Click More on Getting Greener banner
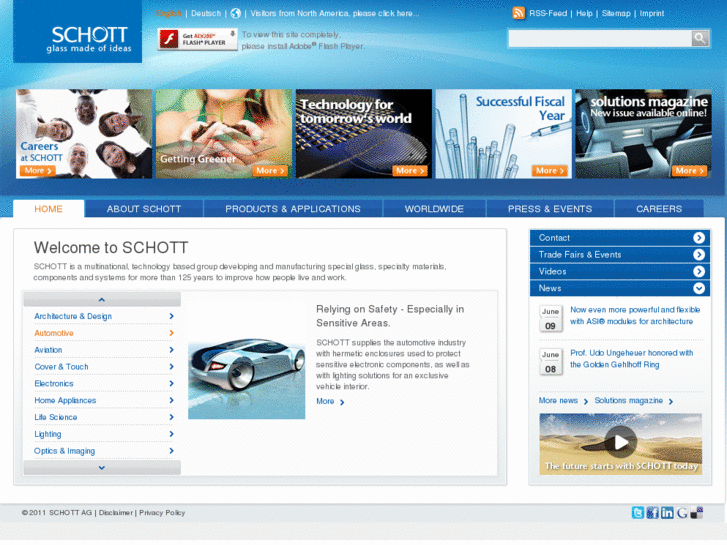The image size is (727, 545). [x=270, y=171]
